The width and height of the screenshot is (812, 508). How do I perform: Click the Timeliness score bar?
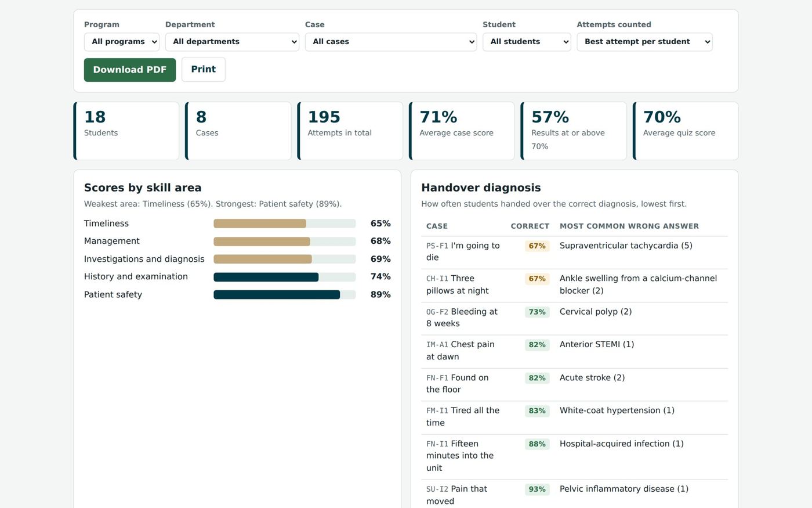tap(285, 224)
